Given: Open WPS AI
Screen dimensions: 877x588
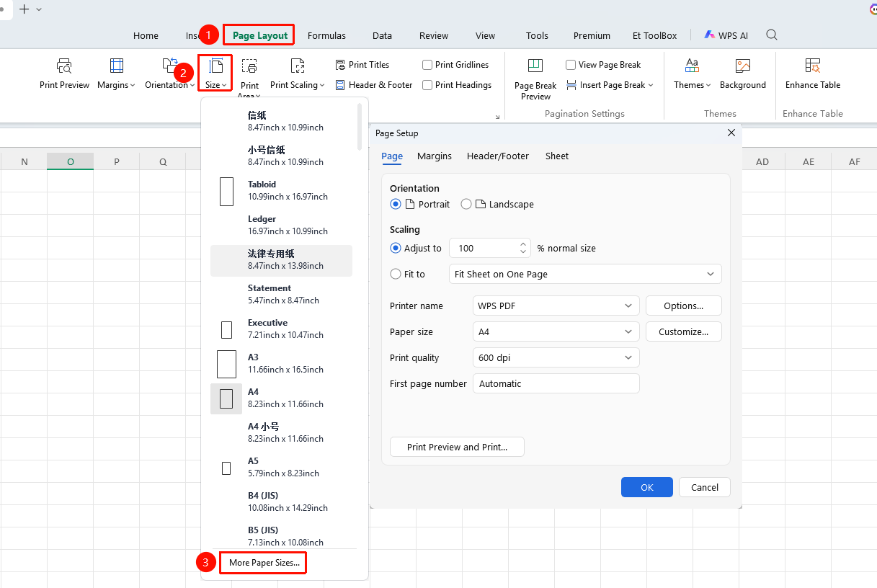Looking at the screenshot, I should [726, 35].
